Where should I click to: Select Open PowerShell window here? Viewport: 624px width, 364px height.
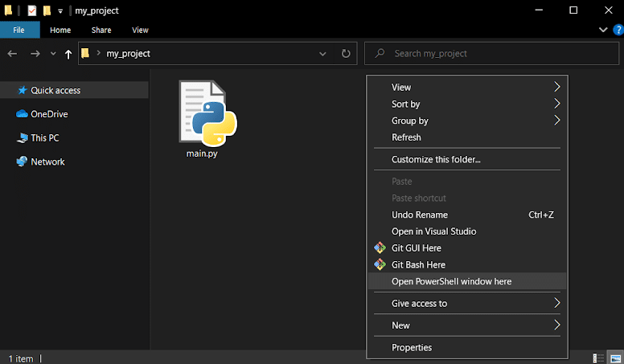(x=467, y=281)
